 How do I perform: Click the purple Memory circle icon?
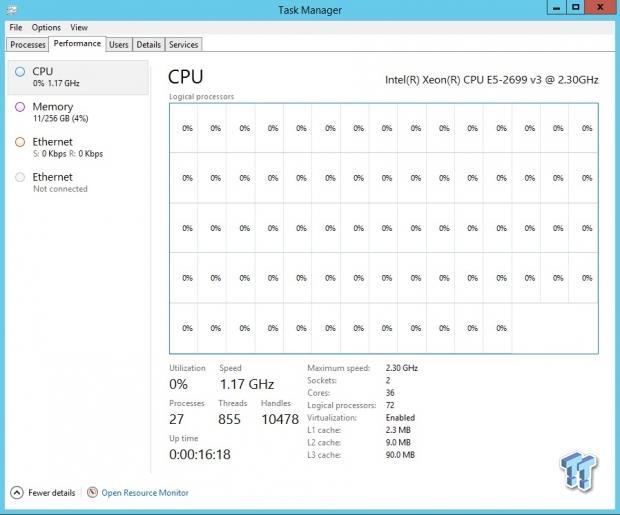pyautogui.click(x=20, y=107)
